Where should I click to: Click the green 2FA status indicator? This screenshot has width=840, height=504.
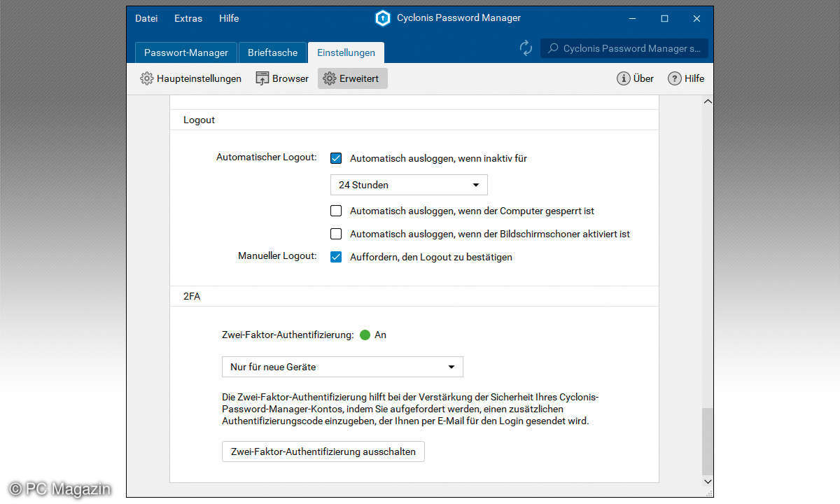(x=365, y=335)
